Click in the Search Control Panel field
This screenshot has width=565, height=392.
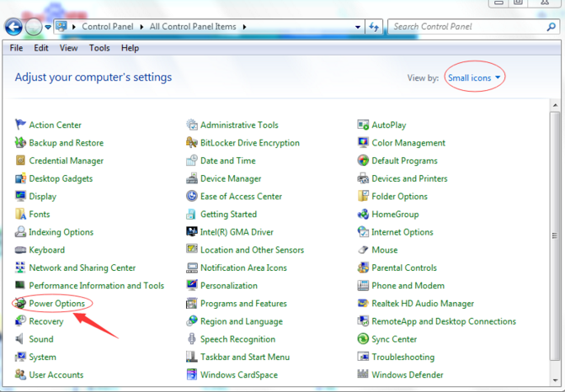click(466, 27)
